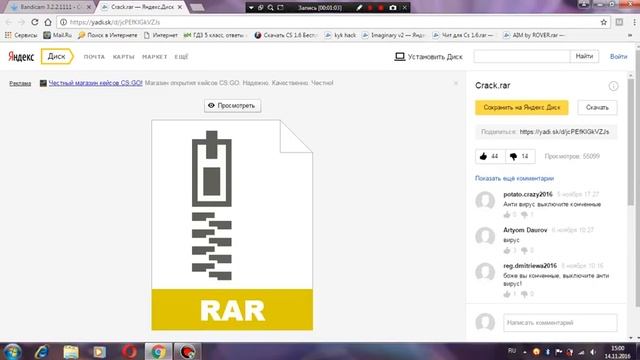Dislike the Artyom Daurov comment

pos(524,250)
